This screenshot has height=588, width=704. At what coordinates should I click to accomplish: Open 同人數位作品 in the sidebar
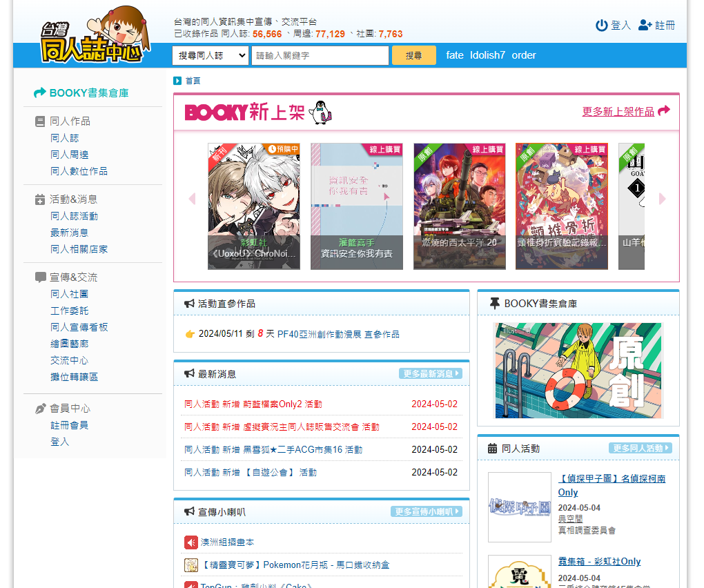click(x=79, y=171)
